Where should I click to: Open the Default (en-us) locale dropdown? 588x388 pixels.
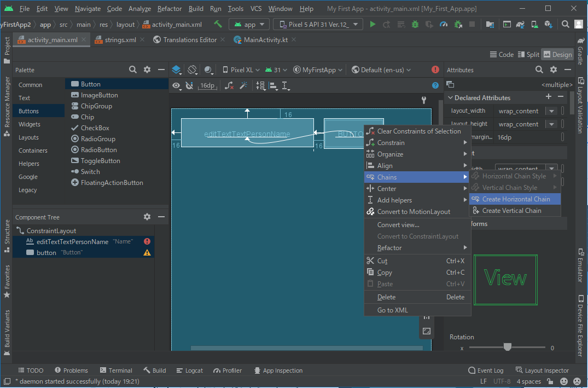pos(381,70)
